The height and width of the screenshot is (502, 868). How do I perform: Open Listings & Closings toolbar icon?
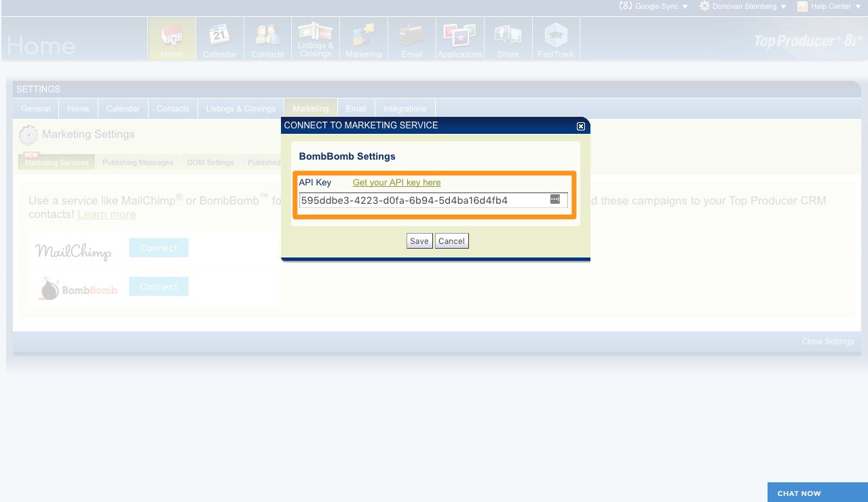[316, 39]
